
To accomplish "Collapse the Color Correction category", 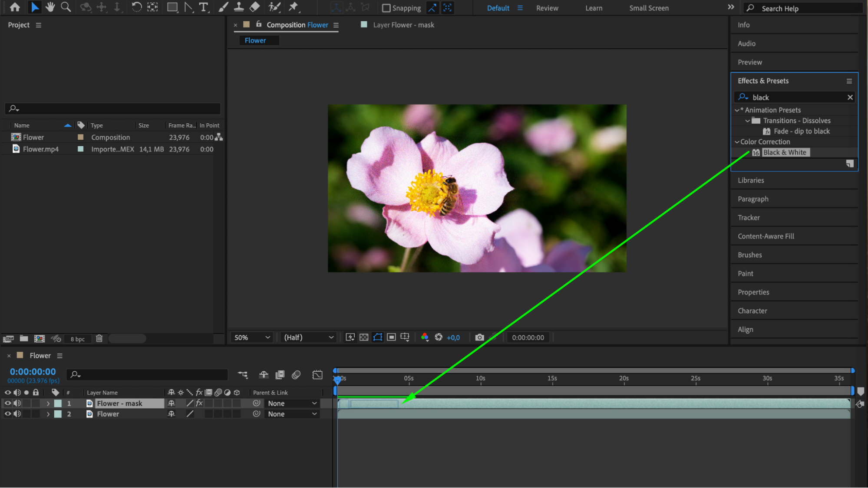I will tap(737, 142).
